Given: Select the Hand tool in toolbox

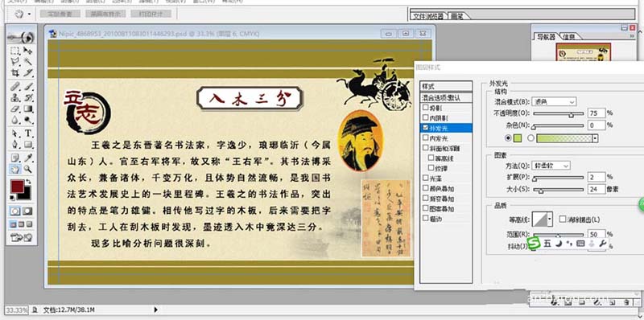Looking at the screenshot, I should click(15, 169).
